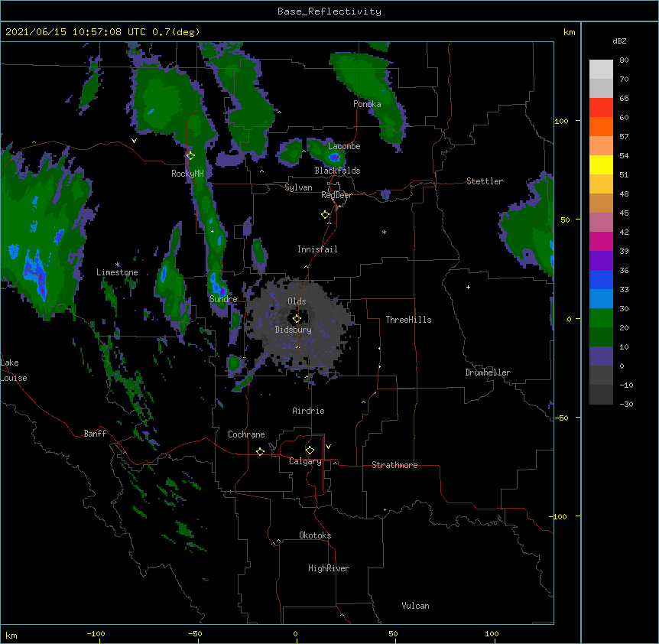The image size is (659, 644).
Task: Click the horizontal axis -100 km tick label
Action: tap(96, 633)
